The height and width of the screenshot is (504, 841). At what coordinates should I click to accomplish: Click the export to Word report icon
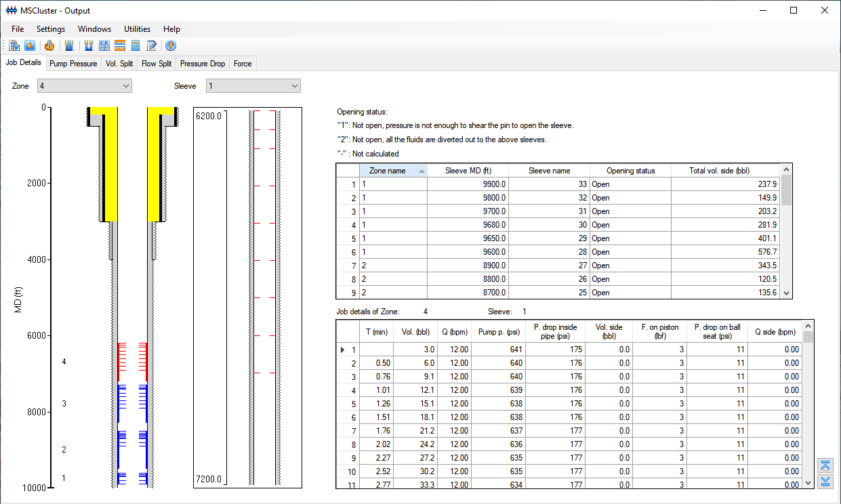point(14,46)
